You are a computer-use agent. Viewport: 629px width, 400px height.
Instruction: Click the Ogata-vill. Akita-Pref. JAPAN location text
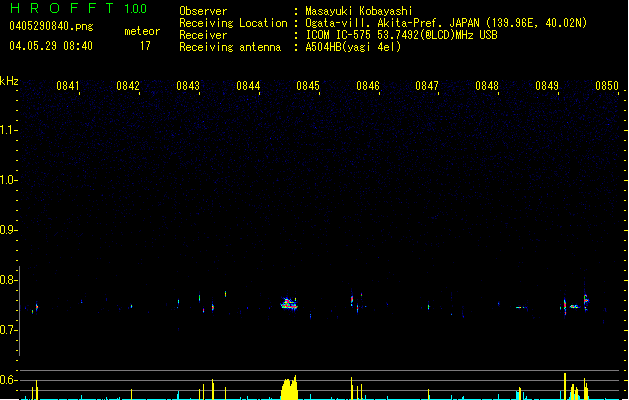click(x=446, y=23)
